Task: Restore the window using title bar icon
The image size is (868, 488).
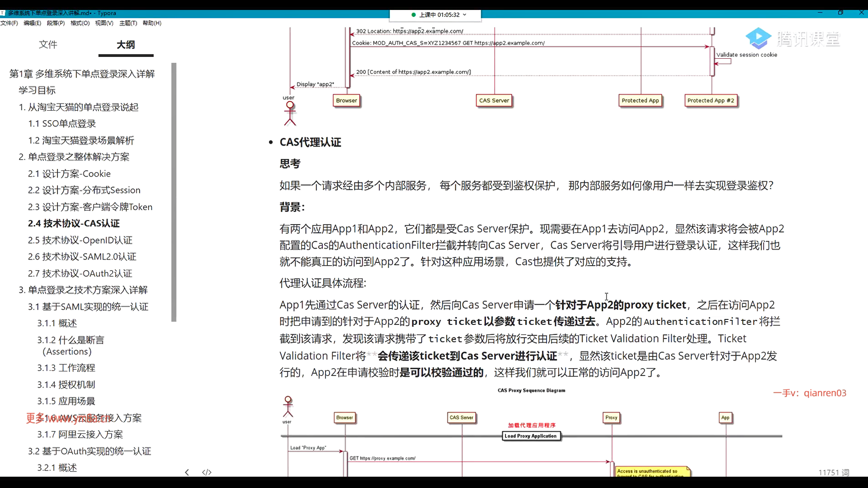Action: 840,13
